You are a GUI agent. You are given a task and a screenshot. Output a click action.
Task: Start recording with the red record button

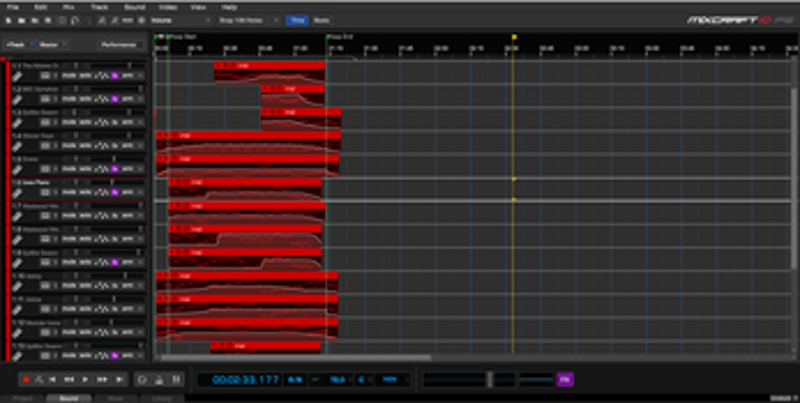click(26, 380)
